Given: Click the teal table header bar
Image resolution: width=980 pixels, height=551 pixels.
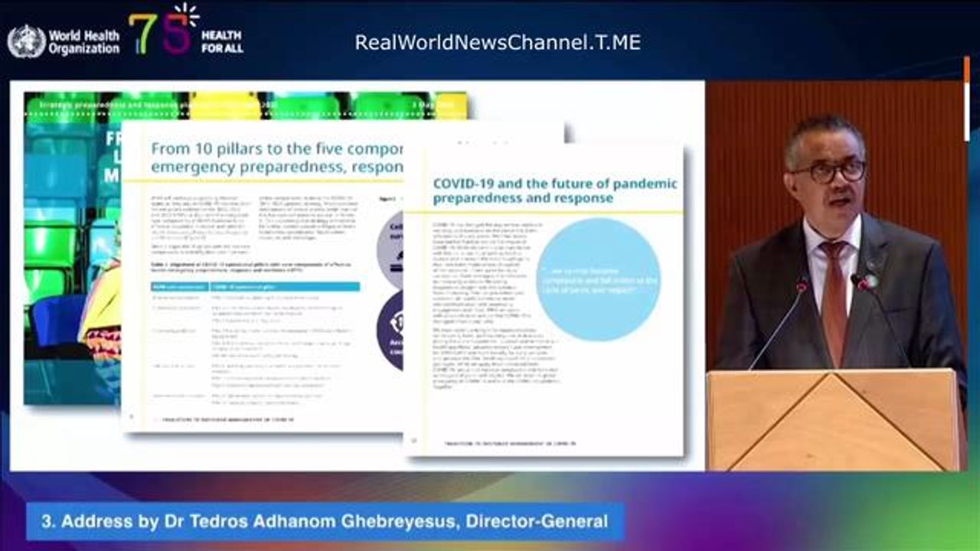Looking at the screenshot, I should (x=255, y=286).
